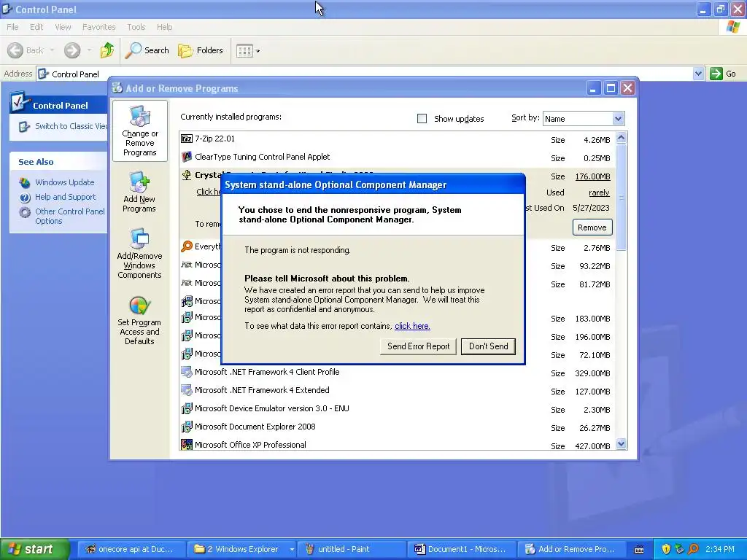Switch to untitled - Paint taskbar item
Screen dimensions: 747x560
click(351, 549)
